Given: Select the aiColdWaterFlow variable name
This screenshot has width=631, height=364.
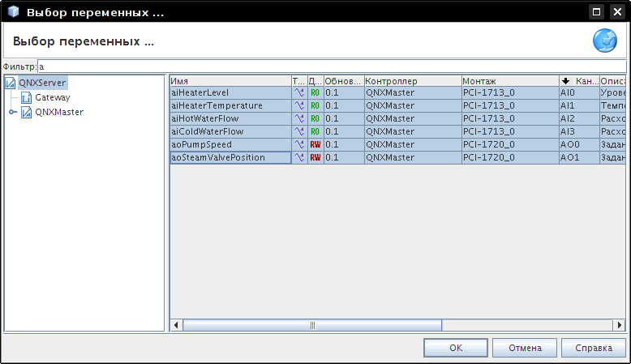Looking at the screenshot, I should pos(230,131).
